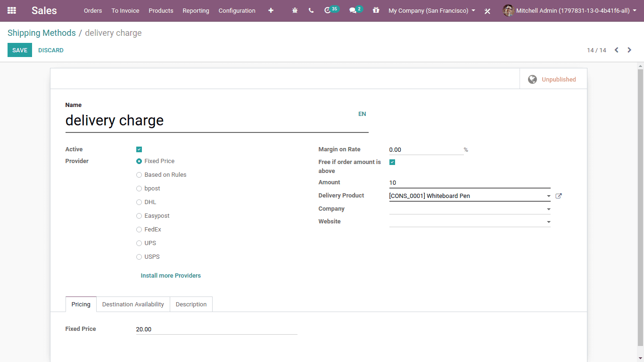
Task: Open the debug bug icon menu
Action: (x=295, y=10)
